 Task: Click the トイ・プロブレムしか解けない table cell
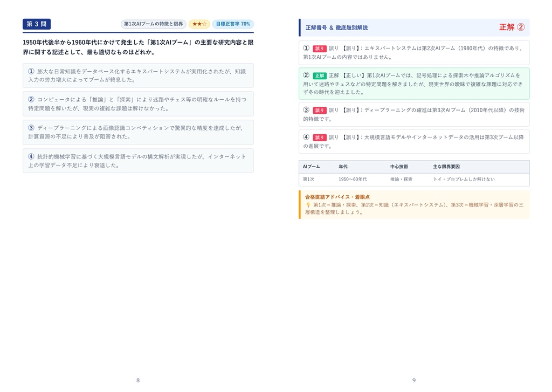(x=464, y=179)
